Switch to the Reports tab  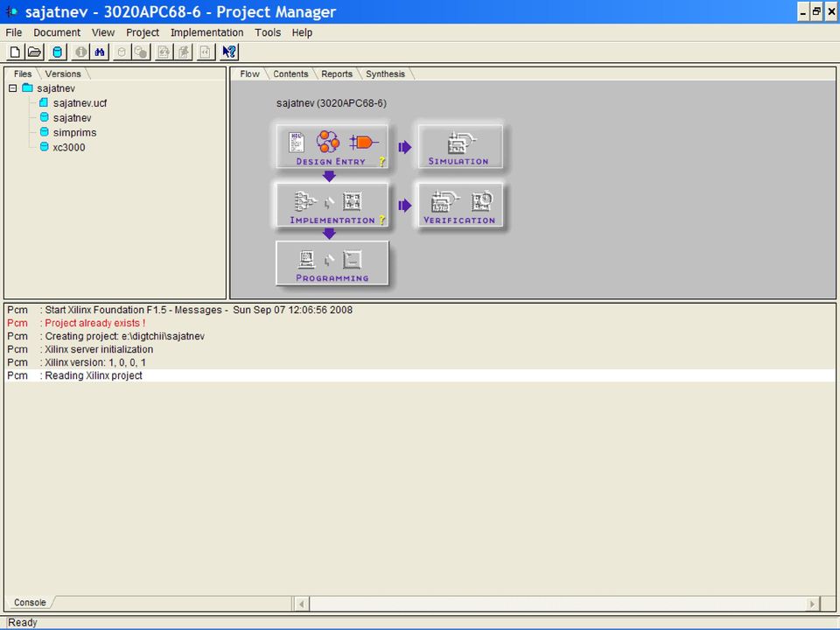tap(337, 73)
